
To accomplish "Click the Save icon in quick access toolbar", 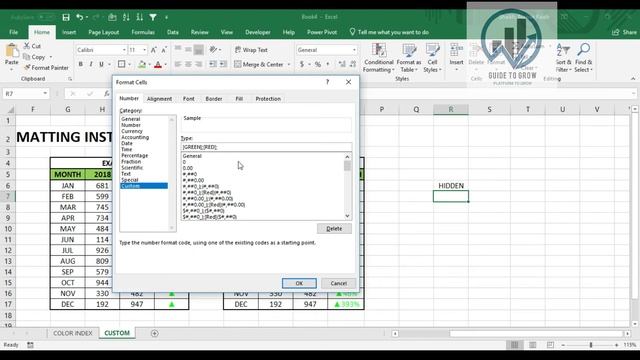I will (66, 17).
